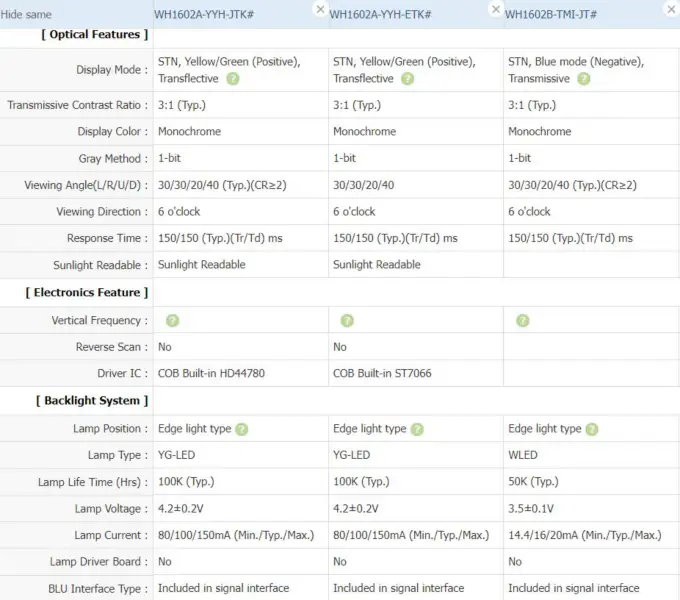Select the [ Electronics Feature ] section heading
680x600 pixels.
click(87, 293)
